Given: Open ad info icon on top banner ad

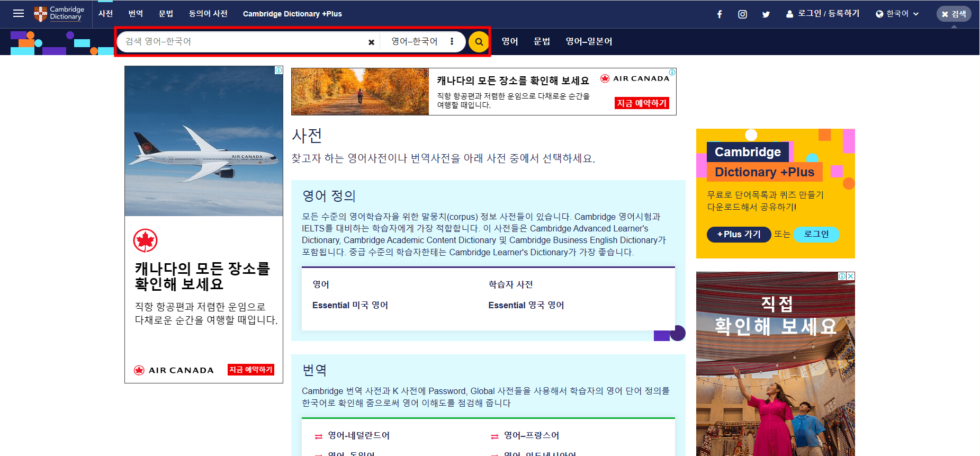Looking at the screenshot, I should pyautogui.click(x=672, y=72).
